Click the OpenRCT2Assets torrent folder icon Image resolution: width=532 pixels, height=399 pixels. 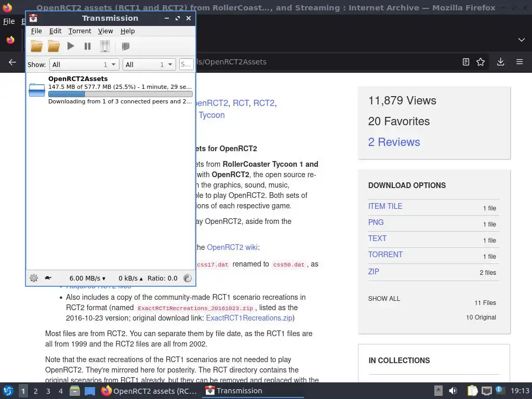(x=37, y=90)
